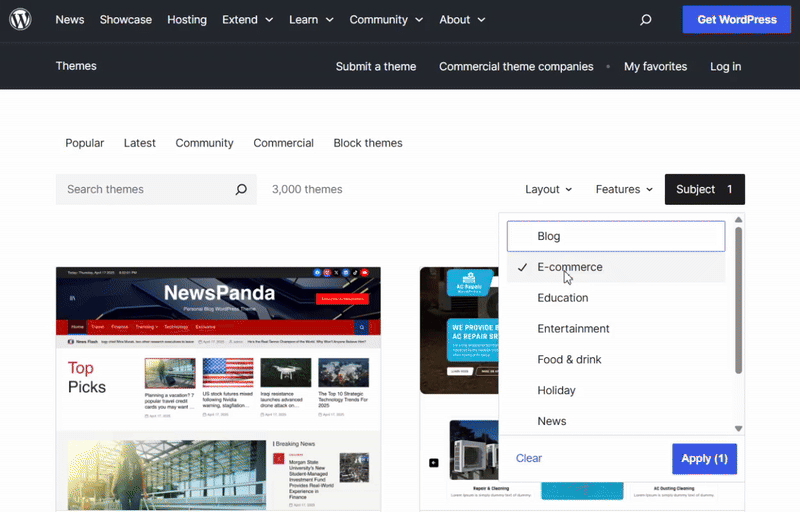
Task: Click the Log in link
Action: click(726, 67)
